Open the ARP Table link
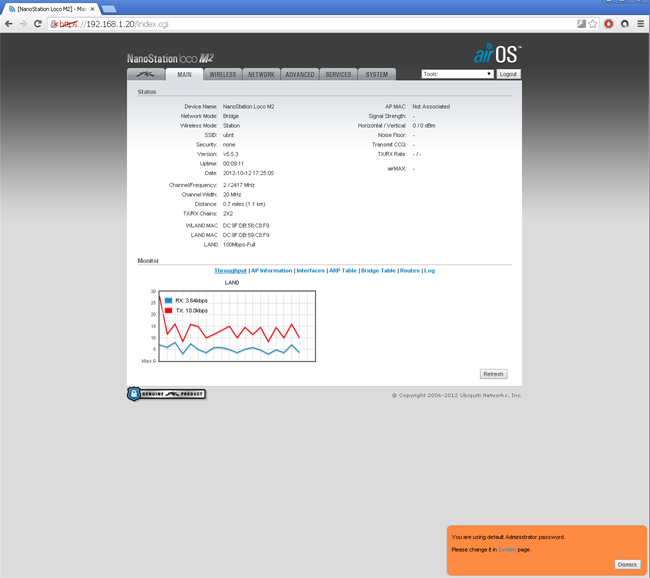650x578 pixels. (343, 271)
